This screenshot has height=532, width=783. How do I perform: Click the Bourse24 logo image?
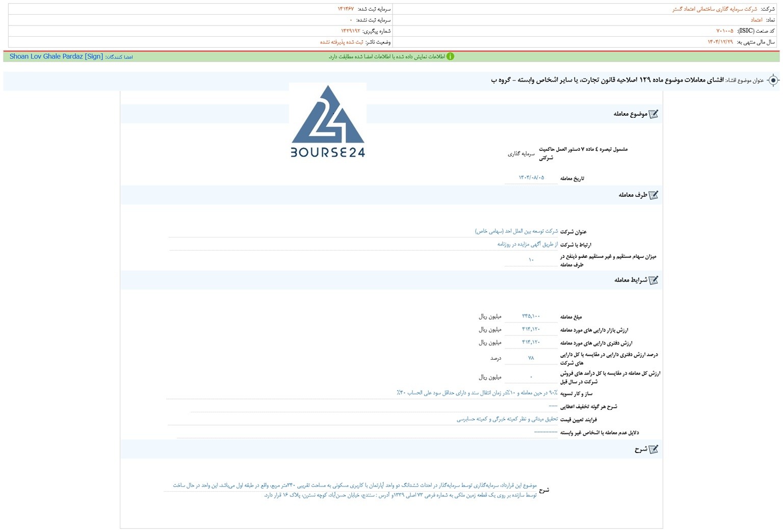328,121
